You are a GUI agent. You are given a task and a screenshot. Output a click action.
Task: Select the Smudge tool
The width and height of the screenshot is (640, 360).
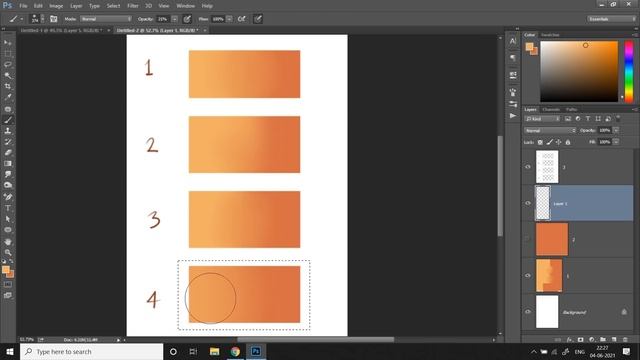(8, 174)
